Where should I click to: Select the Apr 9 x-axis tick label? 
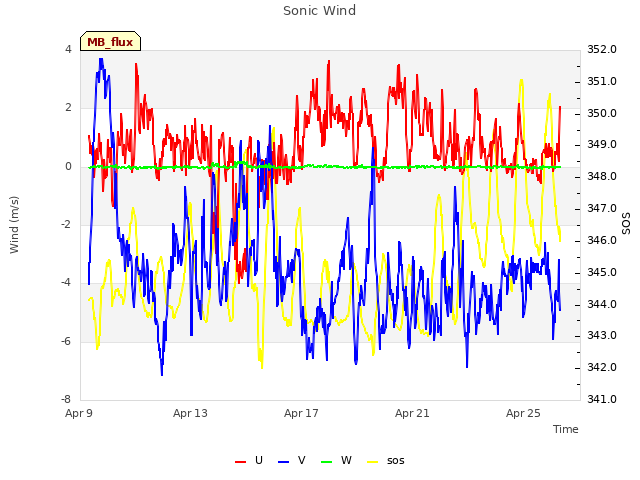79,413
